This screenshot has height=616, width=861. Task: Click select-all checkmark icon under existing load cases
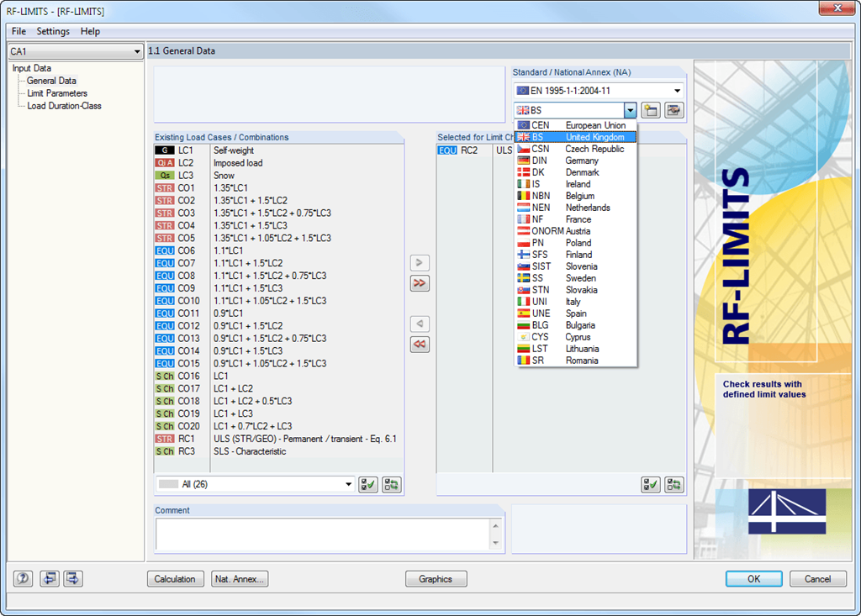click(x=368, y=484)
